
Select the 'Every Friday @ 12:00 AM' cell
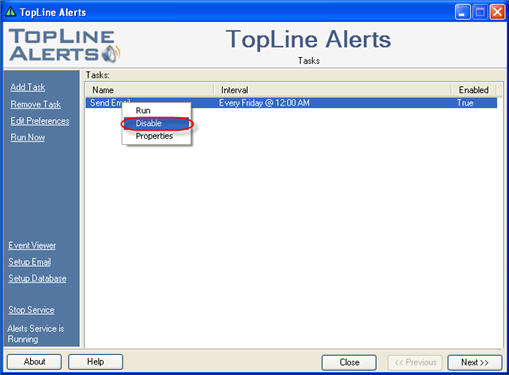(264, 103)
